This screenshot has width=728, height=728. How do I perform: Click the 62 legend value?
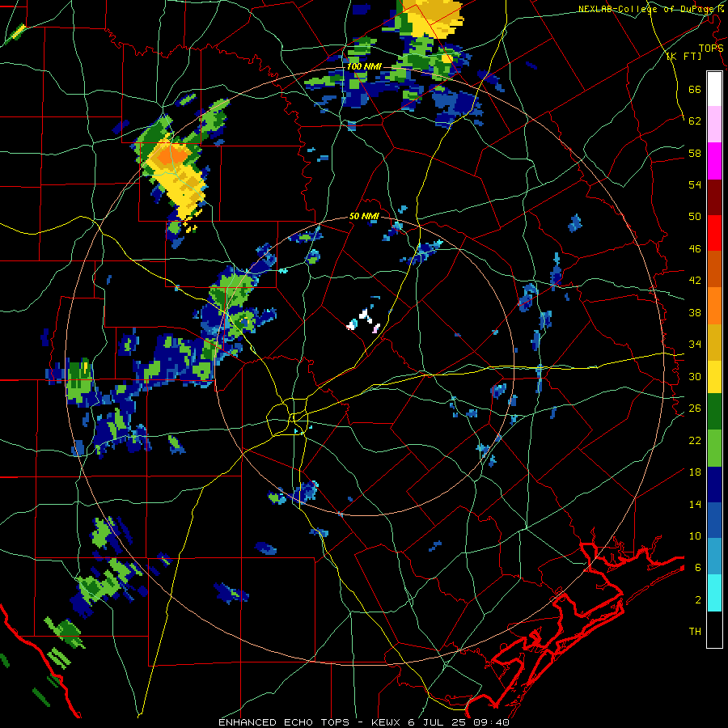coord(695,121)
